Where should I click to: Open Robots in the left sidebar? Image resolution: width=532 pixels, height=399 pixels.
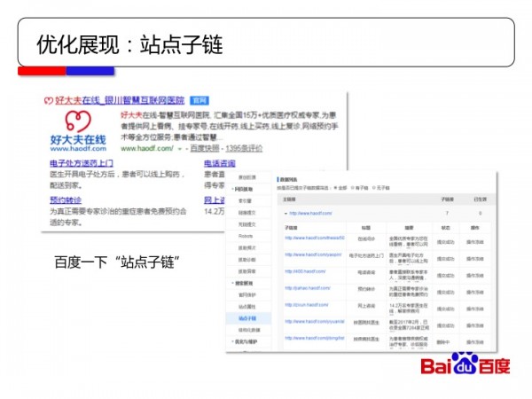tap(246, 236)
